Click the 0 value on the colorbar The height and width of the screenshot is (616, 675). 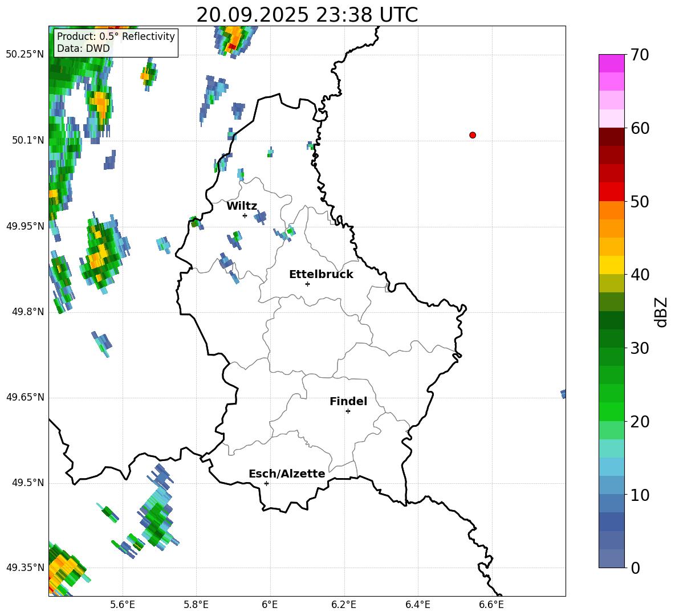(x=635, y=568)
